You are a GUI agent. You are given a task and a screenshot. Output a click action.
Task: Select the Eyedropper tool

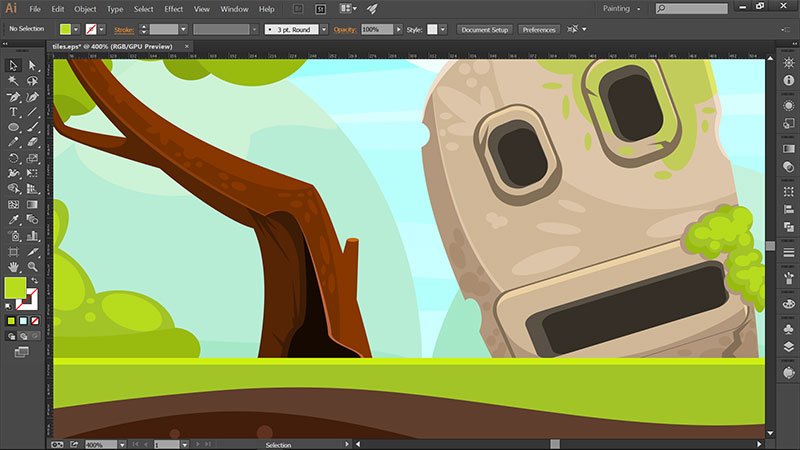pyautogui.click(x=13, y=220)
